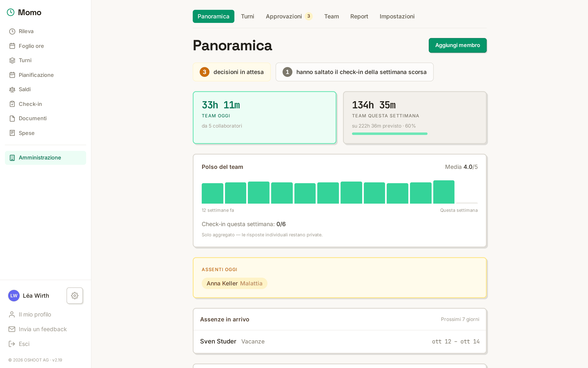
Task: Click the Invia un feedback envelope icon
Action: click(x=12, y=329)
